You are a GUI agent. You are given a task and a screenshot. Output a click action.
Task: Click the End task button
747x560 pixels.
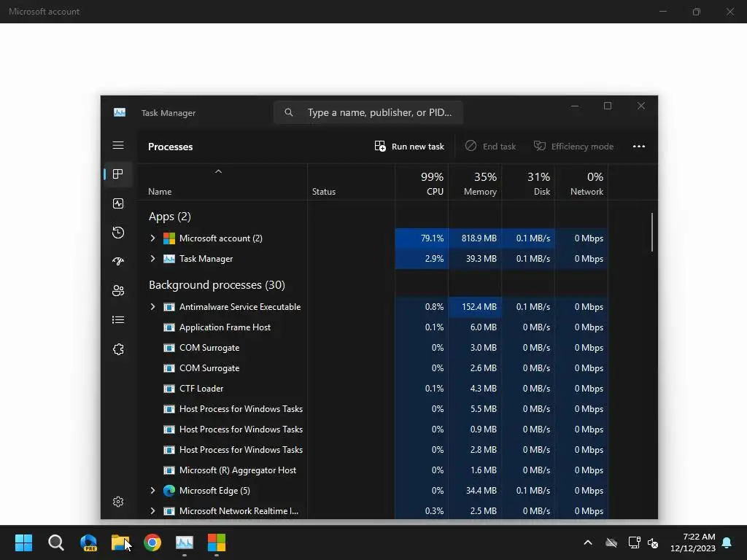490,146
